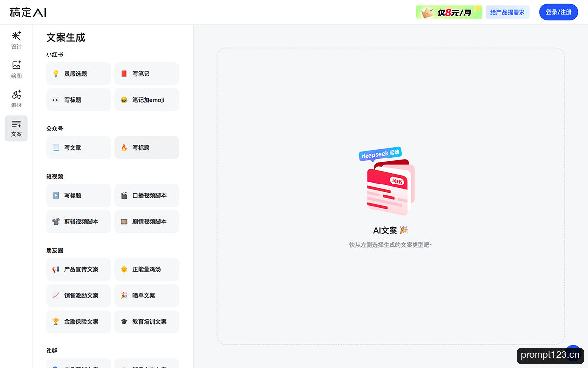Choose 产品宣传文案 option
Viewport: 588px width, 368px height.
(78, 269)
